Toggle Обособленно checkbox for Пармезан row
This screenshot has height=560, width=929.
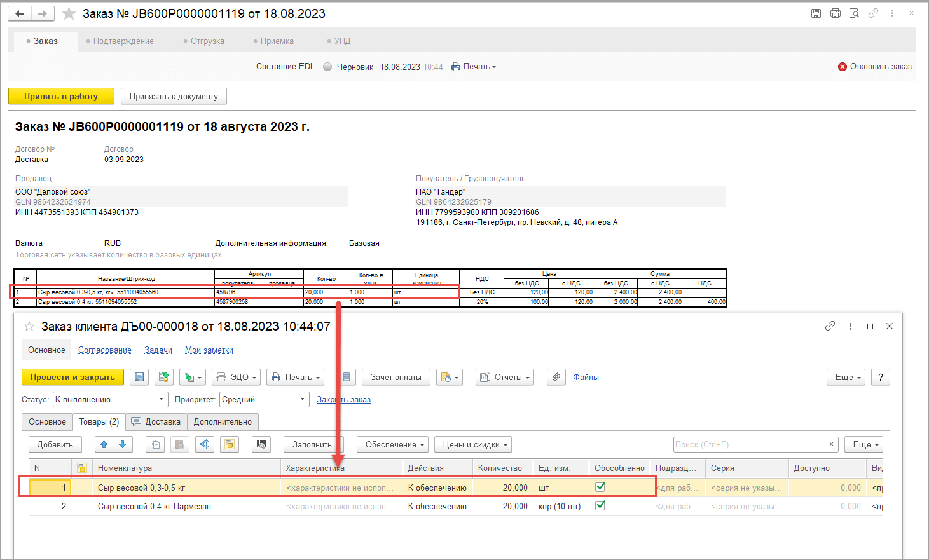coord(600,505)
